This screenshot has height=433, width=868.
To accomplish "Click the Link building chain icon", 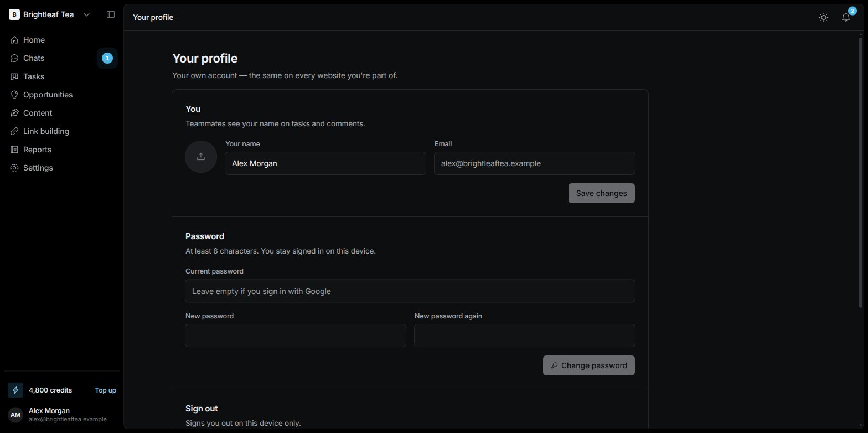I will (14, 131).
